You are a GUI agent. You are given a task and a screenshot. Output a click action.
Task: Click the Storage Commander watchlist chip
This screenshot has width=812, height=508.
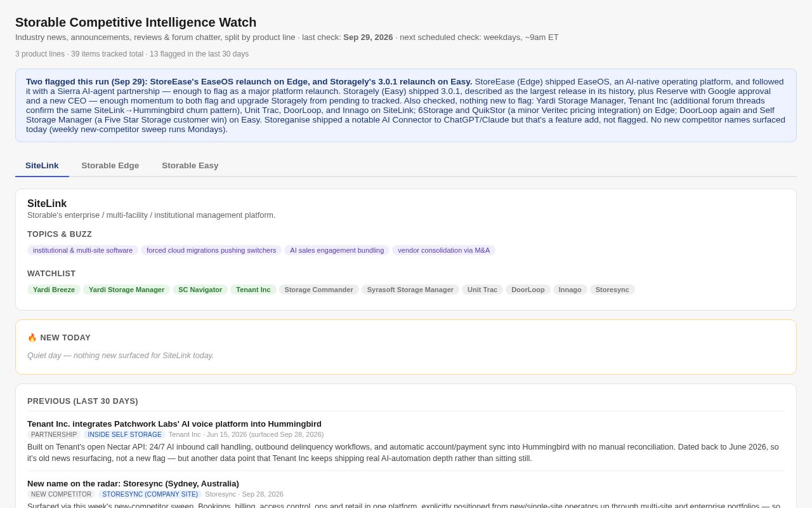click(x=318, y=290)
